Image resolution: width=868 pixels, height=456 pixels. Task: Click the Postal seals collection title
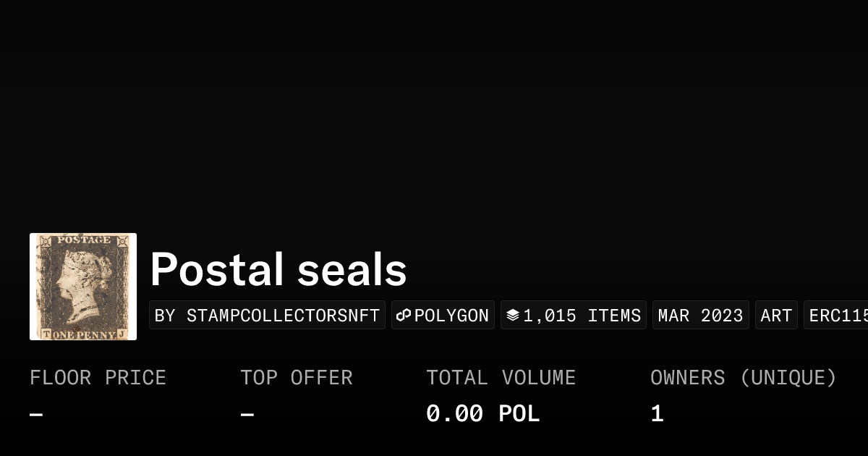click(x=278, y=269)
